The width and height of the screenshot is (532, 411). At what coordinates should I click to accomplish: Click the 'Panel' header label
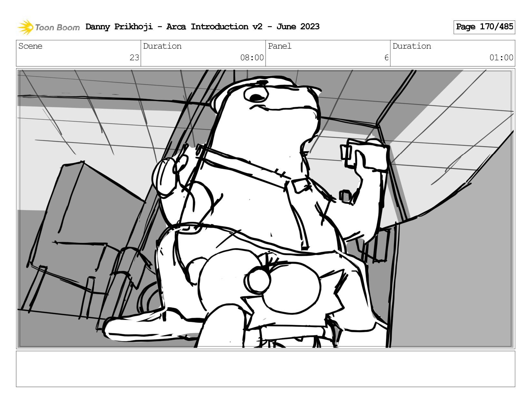click(280, 46)
